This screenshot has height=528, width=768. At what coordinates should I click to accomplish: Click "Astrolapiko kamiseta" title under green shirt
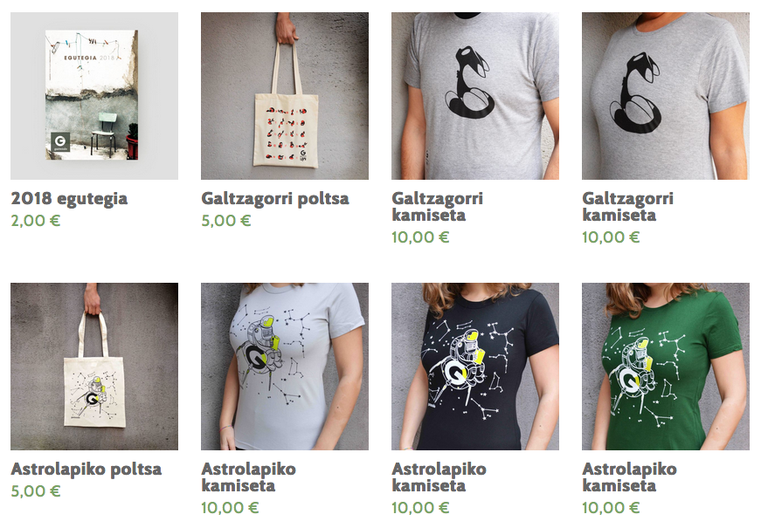click(630, 477)
